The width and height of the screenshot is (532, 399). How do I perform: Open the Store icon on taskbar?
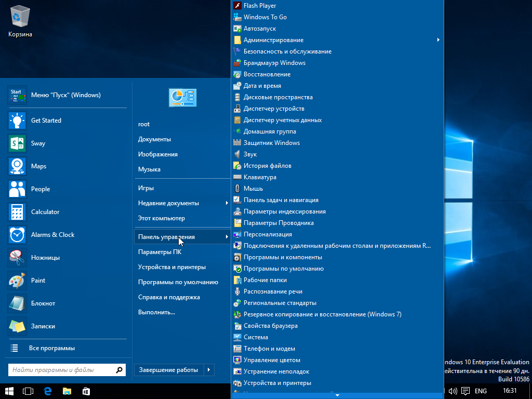[x=86, y=391]
